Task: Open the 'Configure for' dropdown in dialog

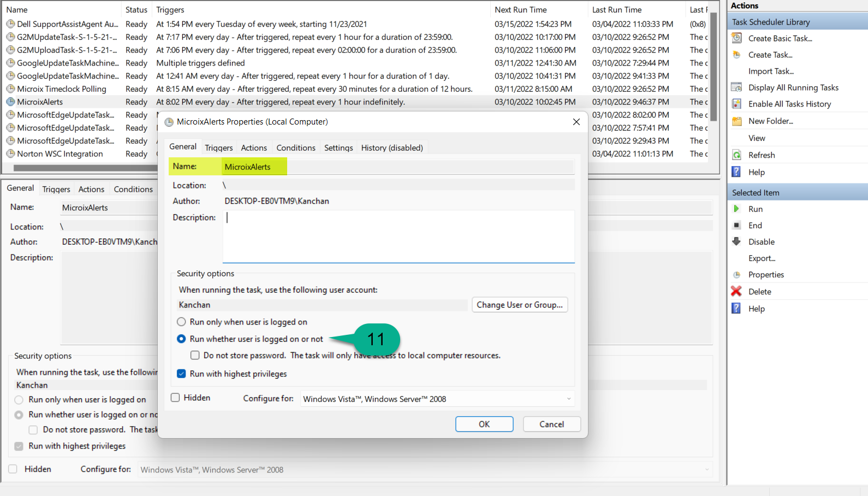Action: [437, 399]
